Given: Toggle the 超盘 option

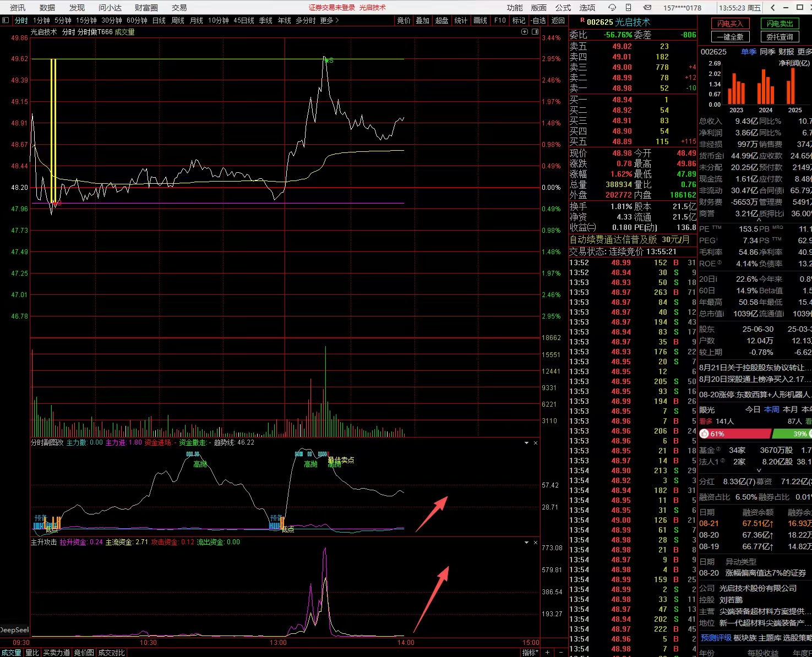Looking at the screenshot, I should tap(442, 20).
